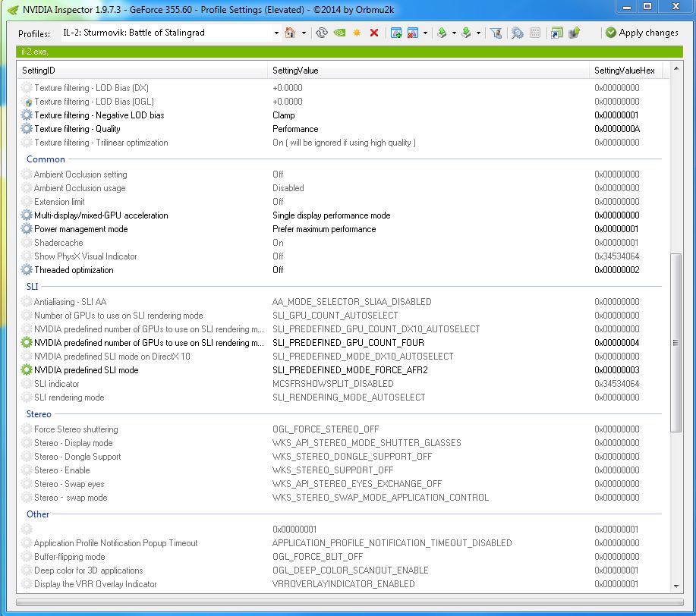
Task: Select the SLI group header
Action: pos(33,286)
